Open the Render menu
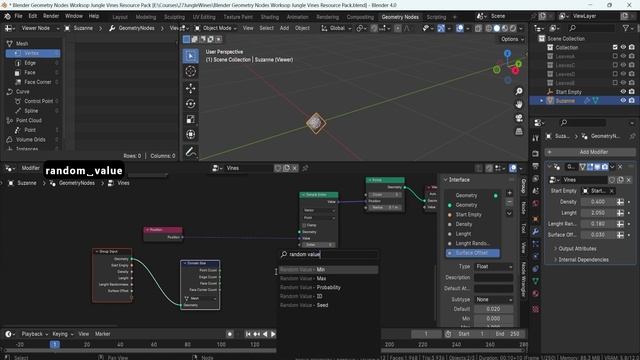640x360 pixels. coord(51,16)
